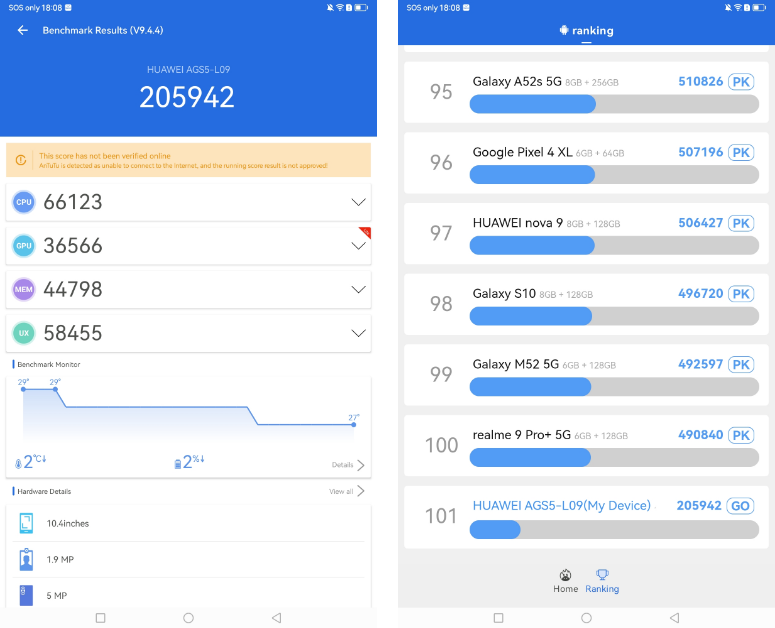This screenshot has height=628, width=775.
Task: Tap the Wi-Fi icon in ranking status bar
Action: 737,7
